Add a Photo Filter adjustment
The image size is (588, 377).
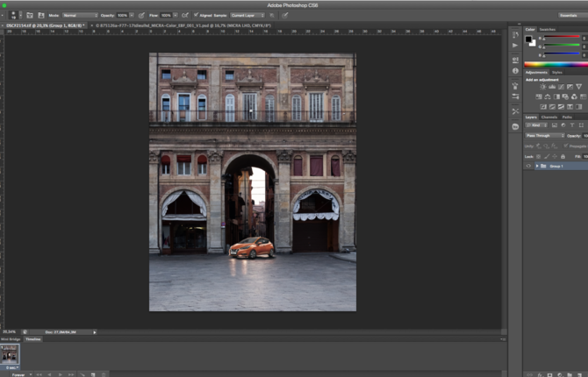565,96
